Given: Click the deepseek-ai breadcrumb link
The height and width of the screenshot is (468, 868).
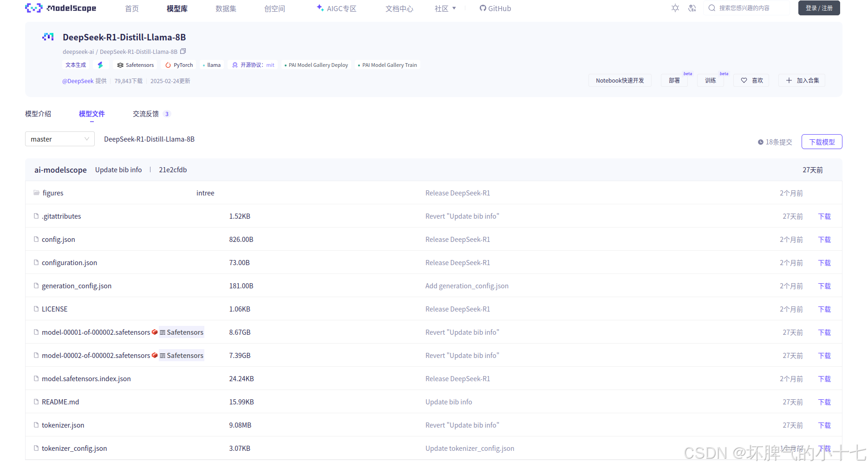Looking at the screenshot, I should click(x=78, y=52).
